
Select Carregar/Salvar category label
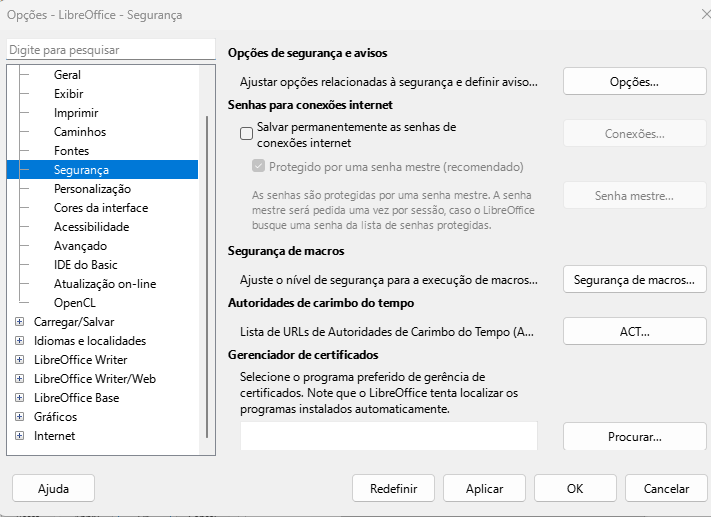point(74,322)
